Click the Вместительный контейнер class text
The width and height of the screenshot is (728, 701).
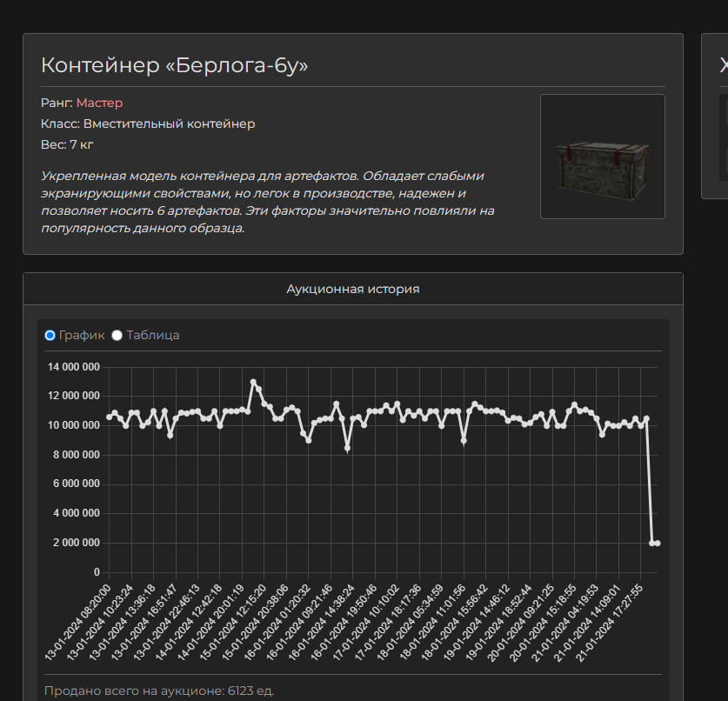[169, 124]
